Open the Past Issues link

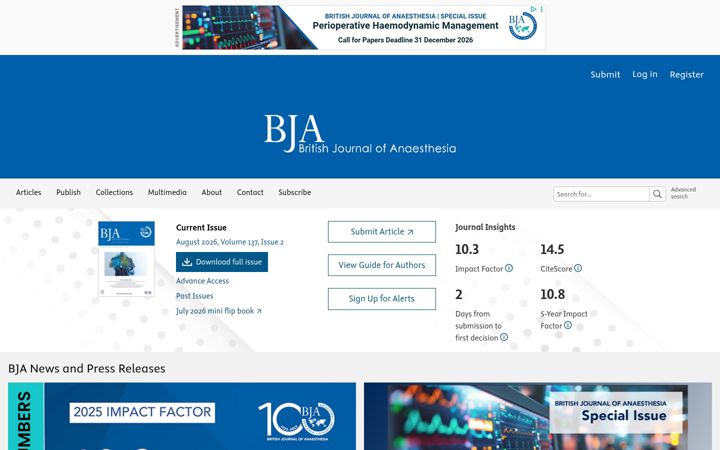(x=195, y=296)
